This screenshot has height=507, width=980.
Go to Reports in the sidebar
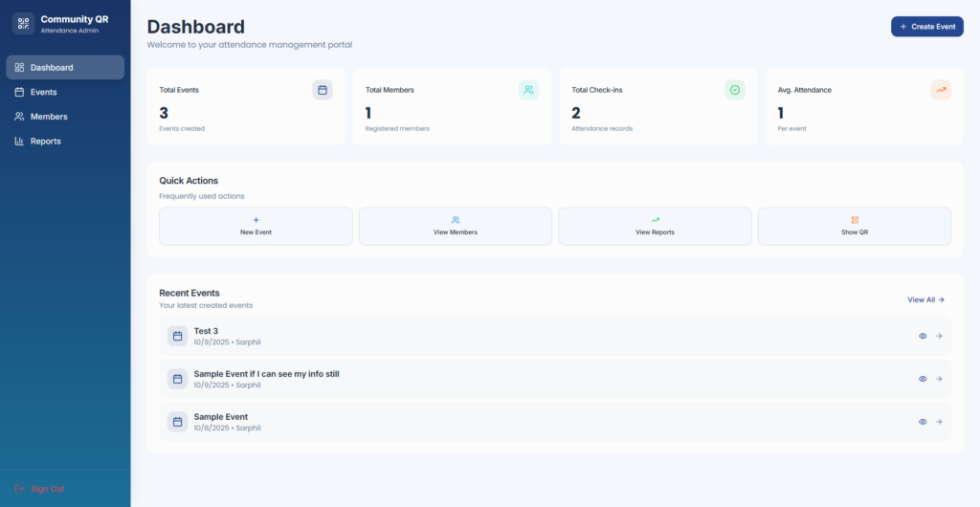(45, 141)
